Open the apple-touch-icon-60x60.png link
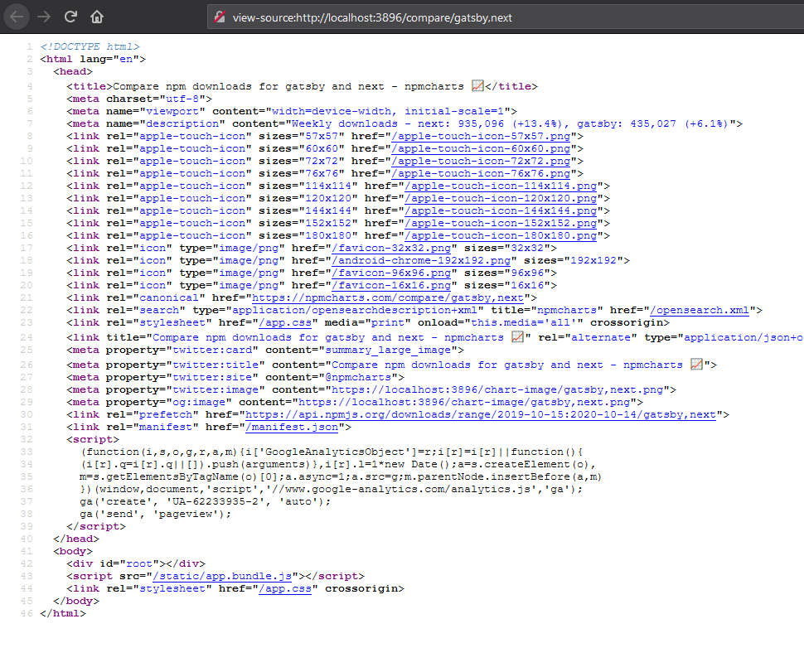 coord(481,148)
